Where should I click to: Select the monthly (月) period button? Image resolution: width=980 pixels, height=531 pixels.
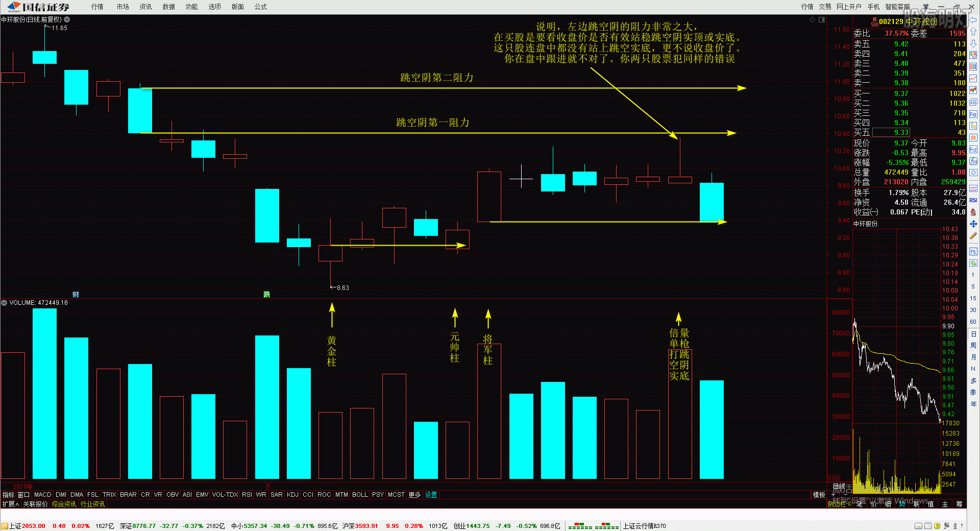(973, 357)
